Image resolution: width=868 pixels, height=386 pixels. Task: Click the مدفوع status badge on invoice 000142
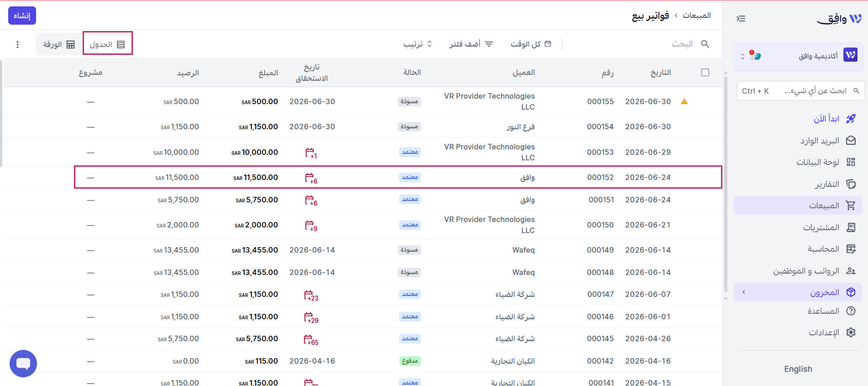[x=410, y=361]
